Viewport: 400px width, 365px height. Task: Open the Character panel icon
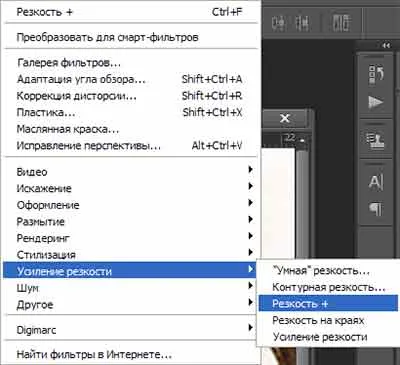coord(376,182)
